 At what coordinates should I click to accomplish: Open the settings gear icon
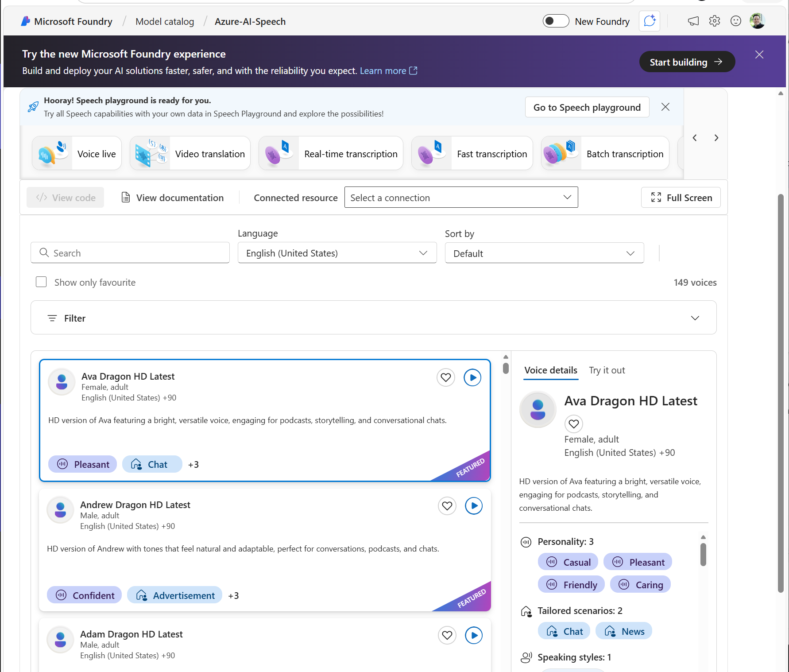[x=715, y=21]
